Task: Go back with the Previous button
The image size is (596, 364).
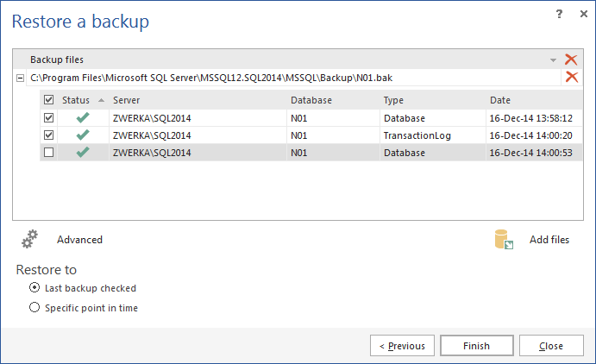Action: point(403,346)
